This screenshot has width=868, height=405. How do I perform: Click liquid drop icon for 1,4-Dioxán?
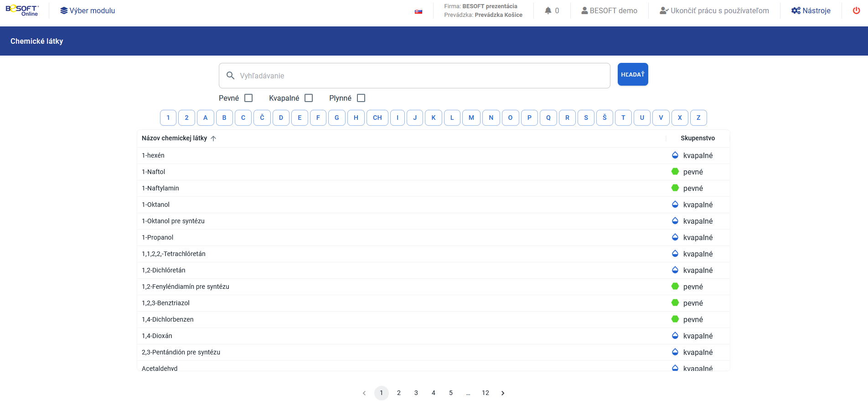point(675,335)
